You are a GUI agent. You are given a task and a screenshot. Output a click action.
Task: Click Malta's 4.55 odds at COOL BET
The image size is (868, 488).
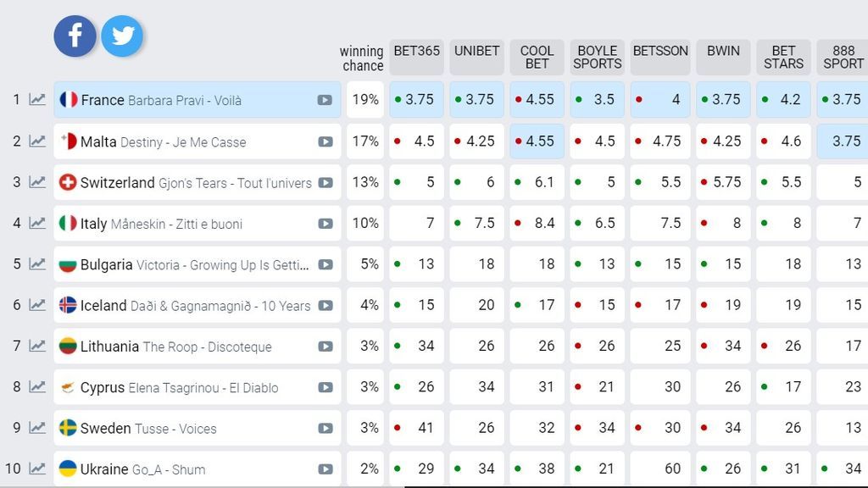click(x=537, y=141)
